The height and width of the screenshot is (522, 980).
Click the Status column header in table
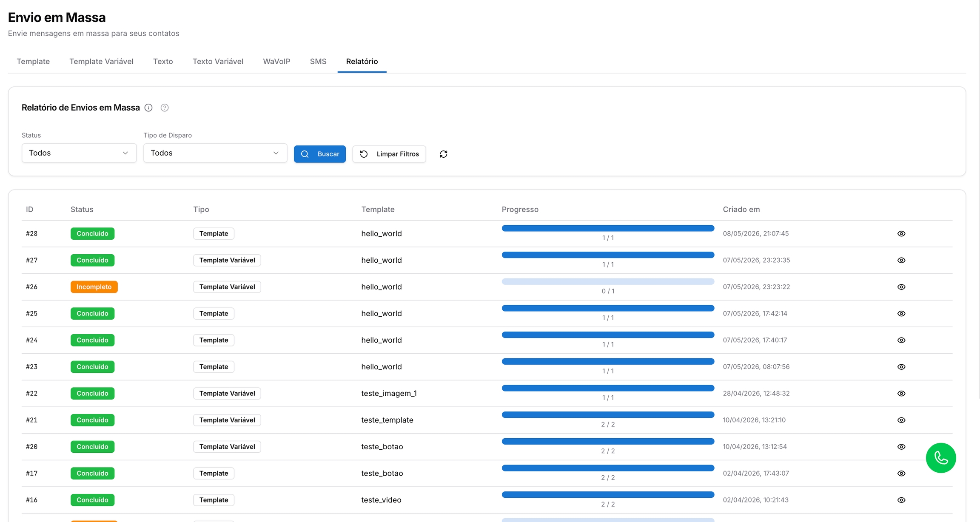[x=82, y=209]
